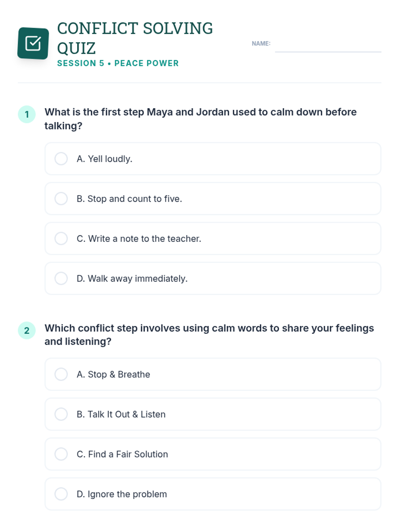The image size is (399, 532).
Task: Select radio for 'Yell loudly'
Action: [x=61, y=159]
